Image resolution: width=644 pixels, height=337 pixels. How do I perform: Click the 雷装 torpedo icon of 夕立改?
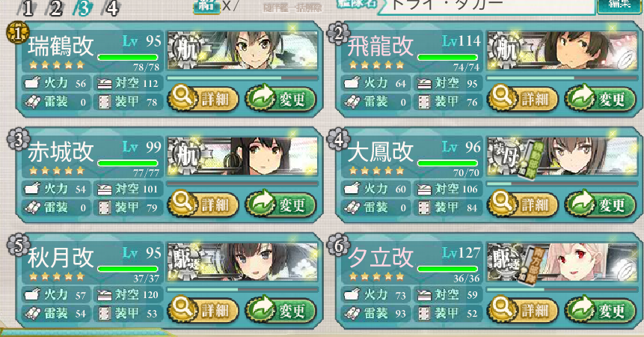(352, 313)
